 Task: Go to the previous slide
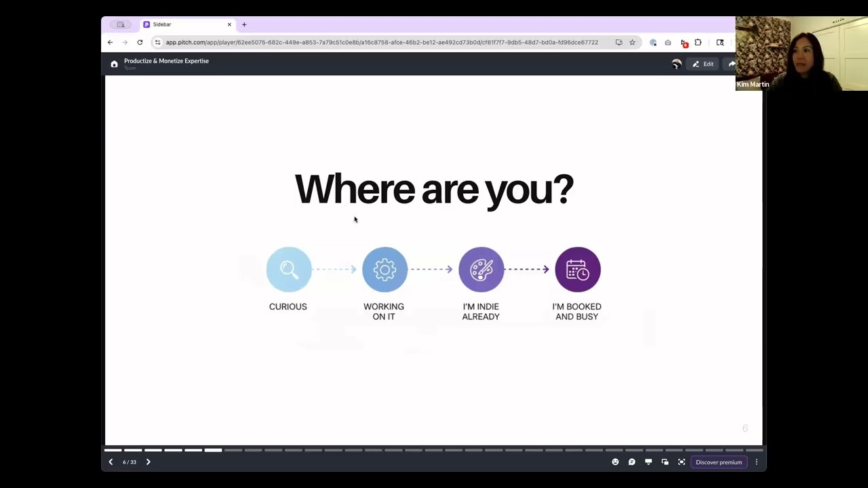pos(111,462)
